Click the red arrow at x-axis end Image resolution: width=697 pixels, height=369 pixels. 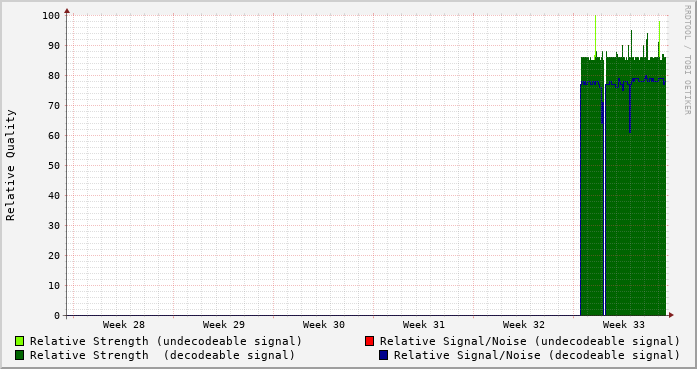pyautogui.click(x=671, y=315)
